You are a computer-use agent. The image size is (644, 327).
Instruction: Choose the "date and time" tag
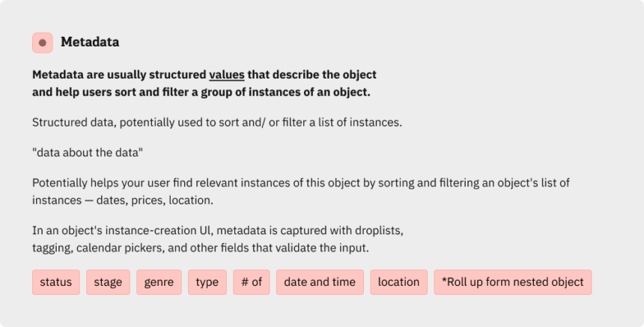(320, 282)
